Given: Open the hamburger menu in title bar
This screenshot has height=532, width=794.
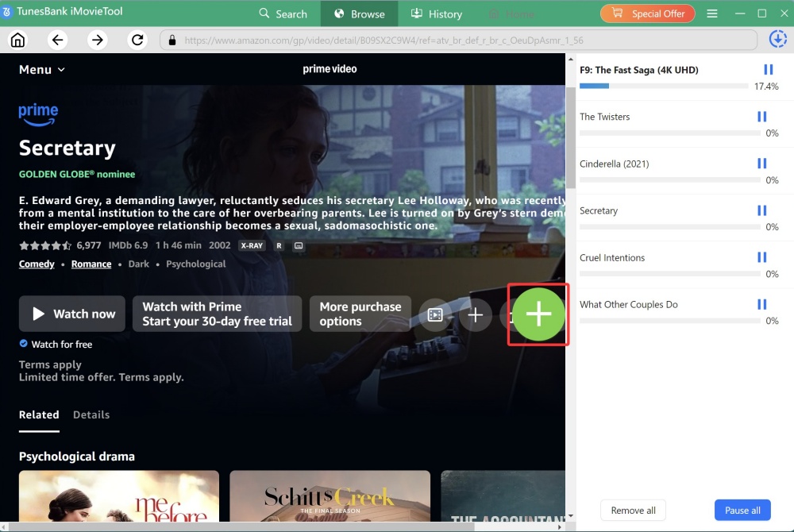Looking at the screenshot, I should 712,13.
